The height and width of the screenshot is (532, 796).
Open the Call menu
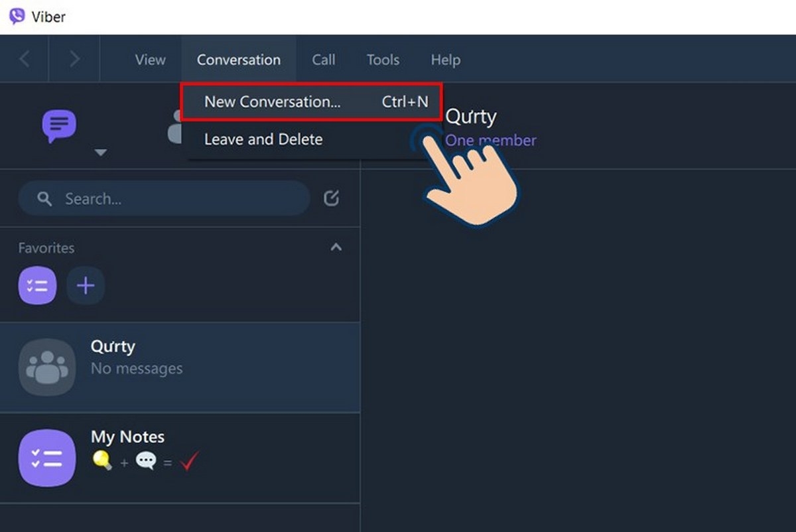coord(324,59)
